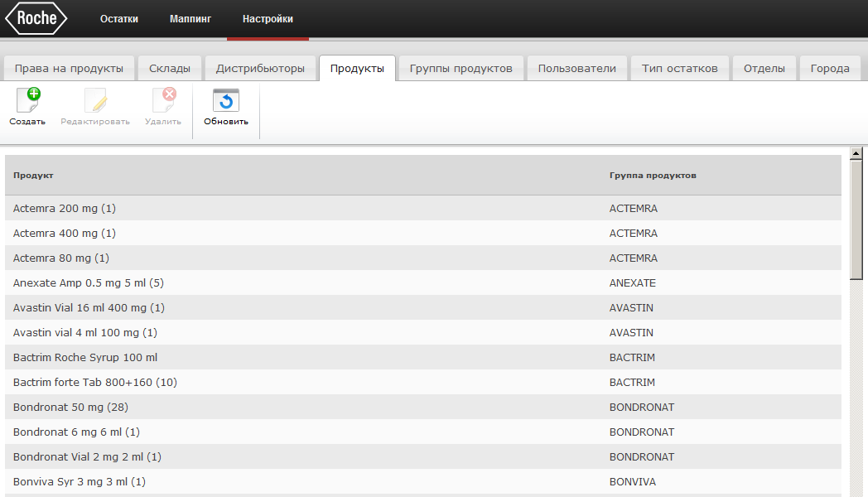The height and width of the screenshot is (497, 868).
Task: Sort by the Продукт column header
Action: pyautogui.click(x=33, y=176)
